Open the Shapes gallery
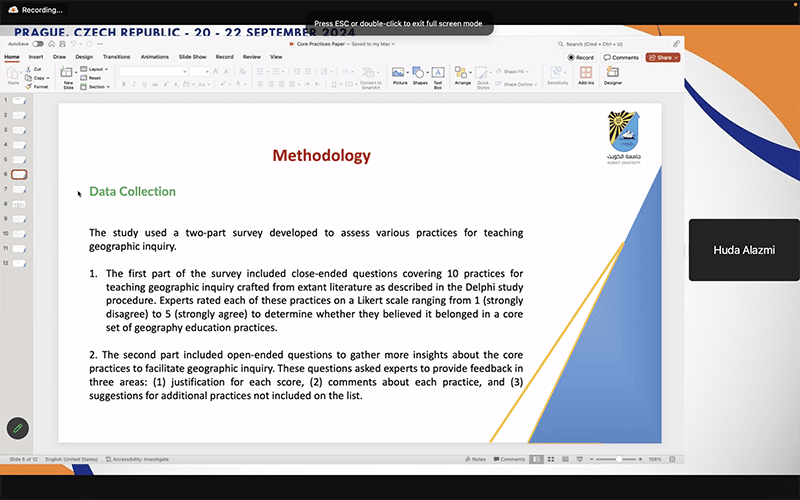This screenshot has width=800, height=500. pos(420,75)
